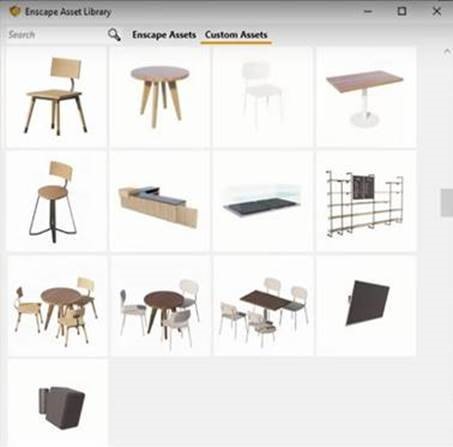
Task: Choose the wooden counter bench asset
Action: [160, 201]
